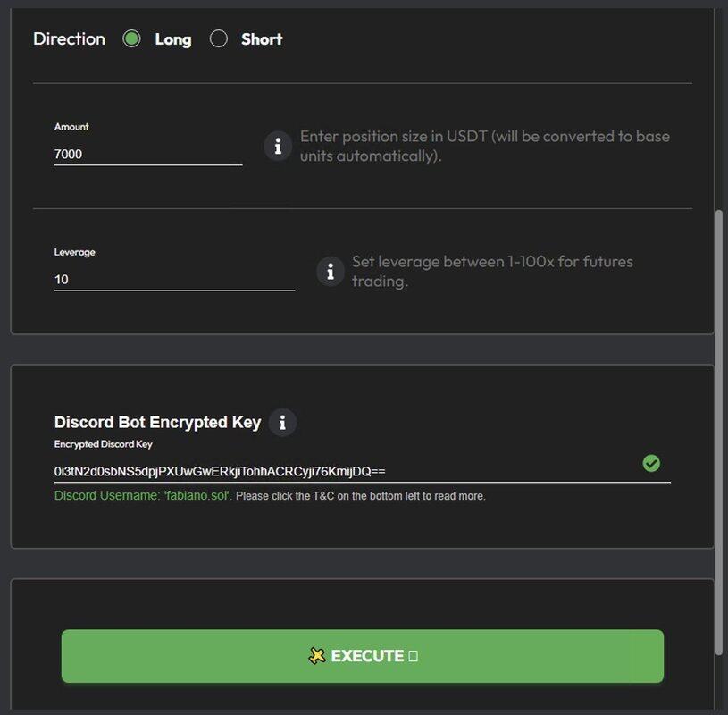Click the "Short" text label
728x715 pixels.
coord(262,39)
